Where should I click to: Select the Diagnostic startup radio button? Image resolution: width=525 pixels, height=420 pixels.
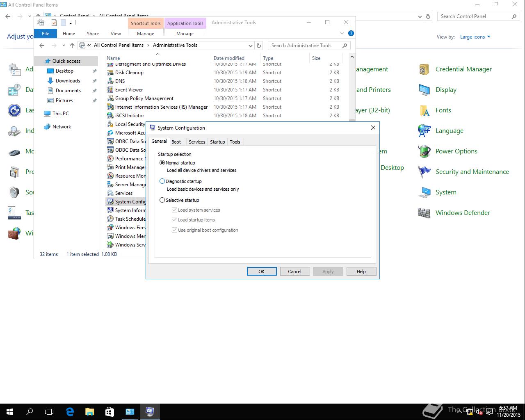tap(162, 181)
